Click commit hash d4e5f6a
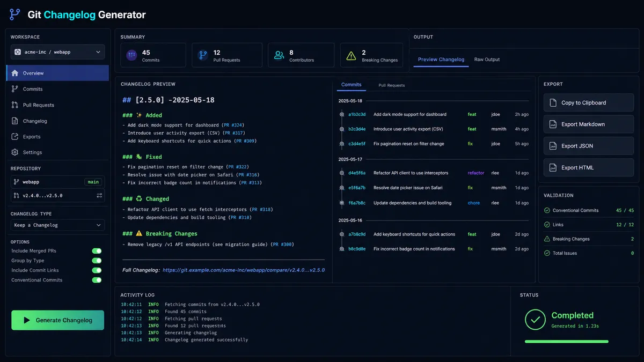The image size is (644, 362). click(357, 173)
